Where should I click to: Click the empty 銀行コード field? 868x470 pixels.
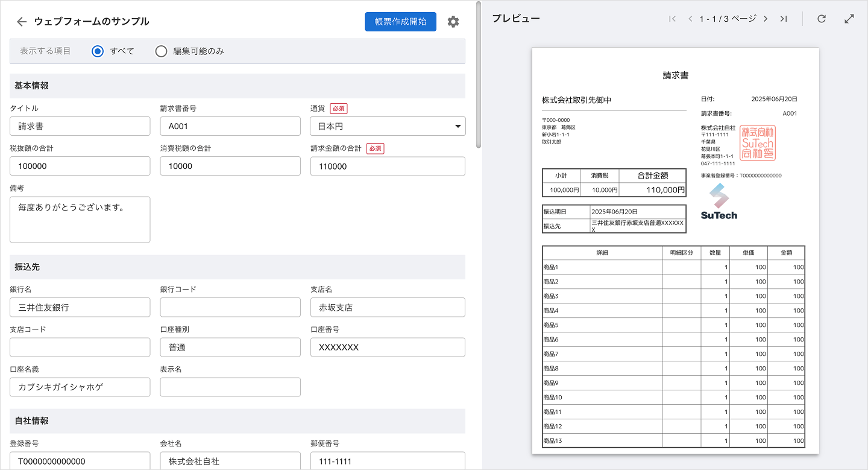coord(230,307)
